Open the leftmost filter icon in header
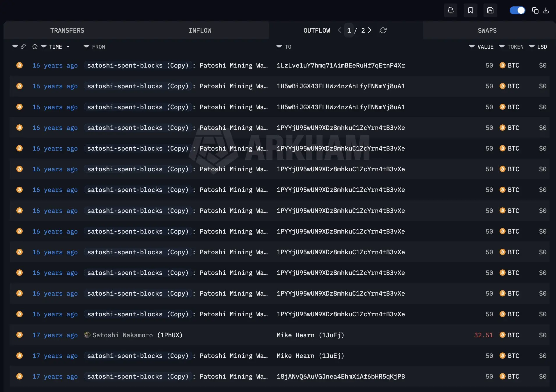Image resolution: width=556 pixels, height=392 pixels. point(15,47)
